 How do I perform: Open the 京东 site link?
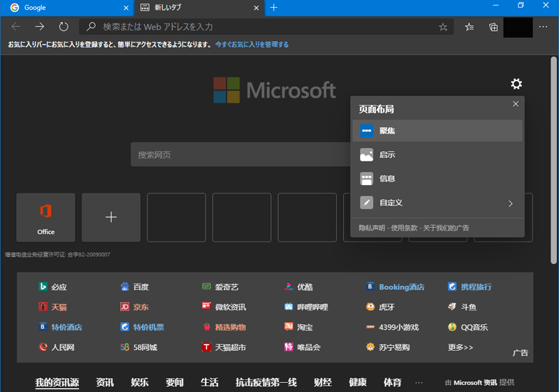pos(134,307)
